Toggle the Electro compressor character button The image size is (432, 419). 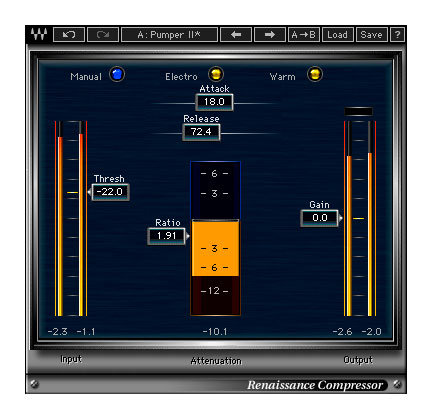click(216, 74)
